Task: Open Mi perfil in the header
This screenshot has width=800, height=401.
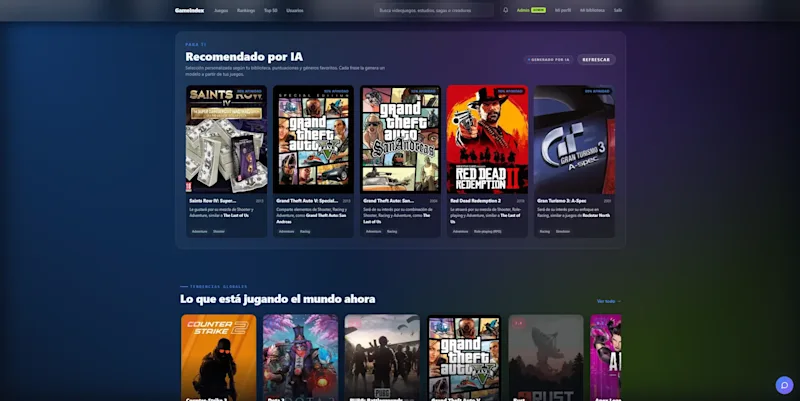Action: 563,10
